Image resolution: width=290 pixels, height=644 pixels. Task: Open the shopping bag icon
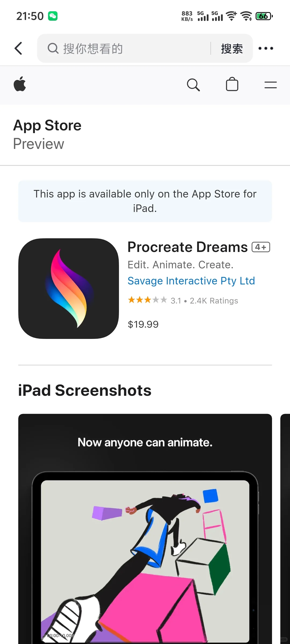tap(232, 84)
